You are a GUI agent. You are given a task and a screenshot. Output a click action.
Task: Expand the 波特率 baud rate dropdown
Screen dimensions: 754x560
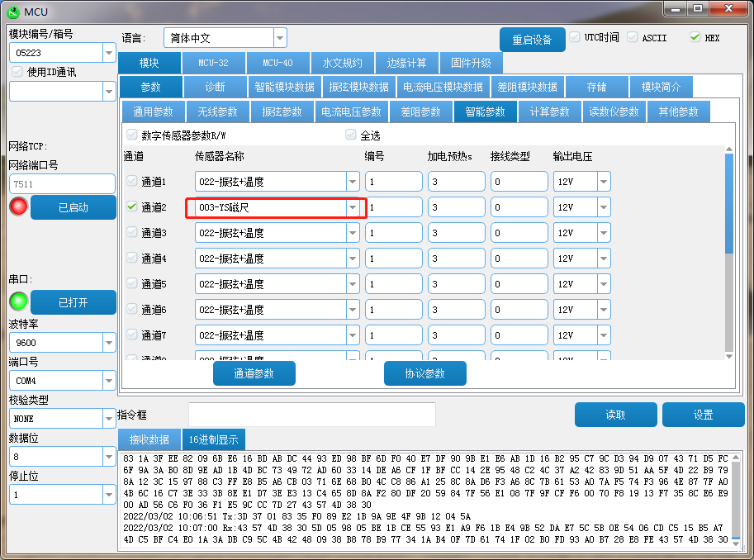click(x=109, y=342)
